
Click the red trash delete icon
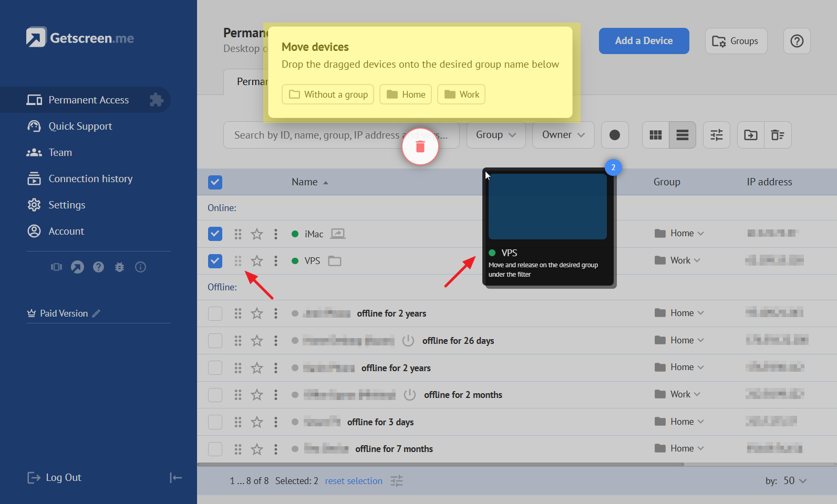420,146
